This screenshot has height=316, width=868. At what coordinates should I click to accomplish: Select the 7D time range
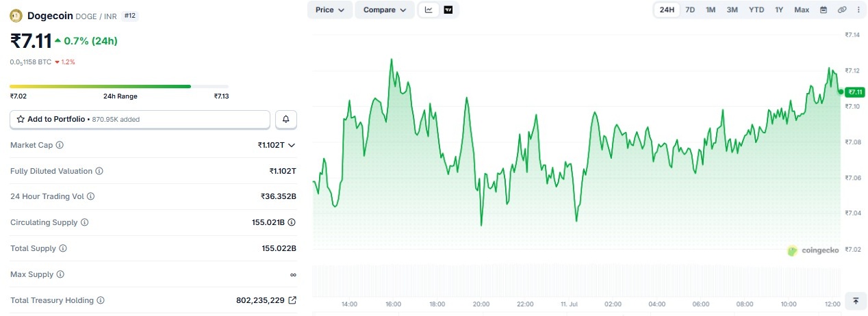click(x=690, y=10)
